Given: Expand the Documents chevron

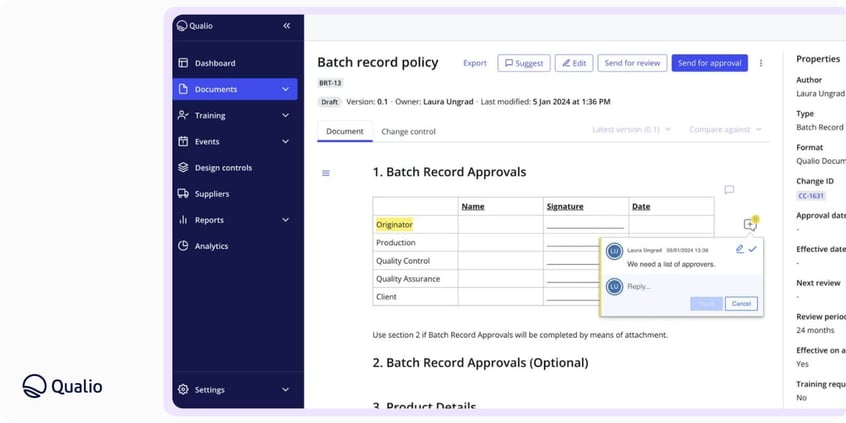Looking at the screenshot, I should tap(285, 89).
